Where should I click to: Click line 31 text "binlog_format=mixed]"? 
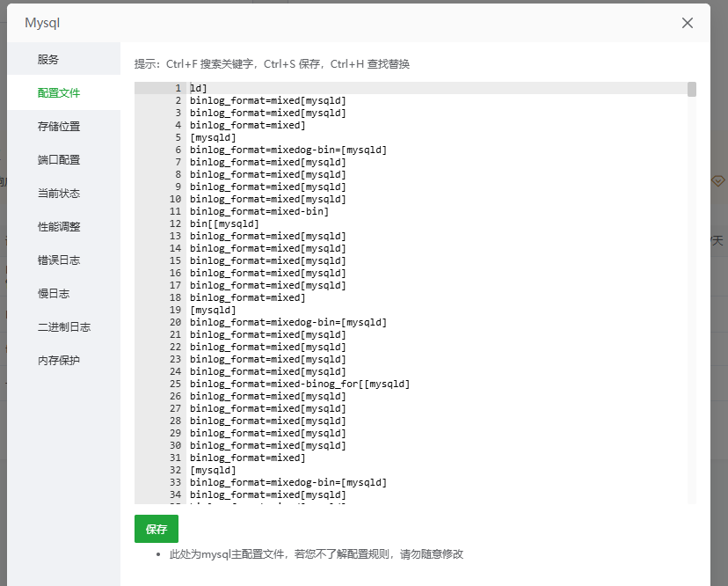tap(247, 458)
